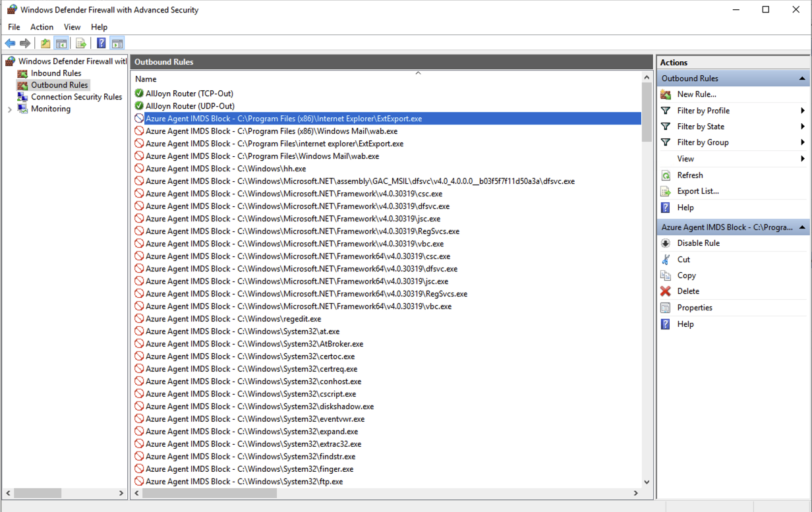Viewport: 812px width, 512px height.
Task: Click the Show/Hide Action Pane toolbar icon
Action: coord(117,43)
